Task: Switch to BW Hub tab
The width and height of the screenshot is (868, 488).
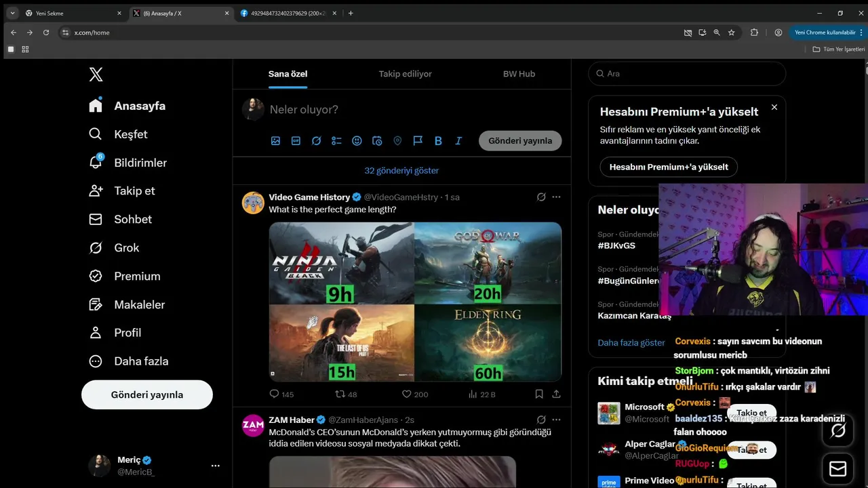Action: tap(519, 74)
